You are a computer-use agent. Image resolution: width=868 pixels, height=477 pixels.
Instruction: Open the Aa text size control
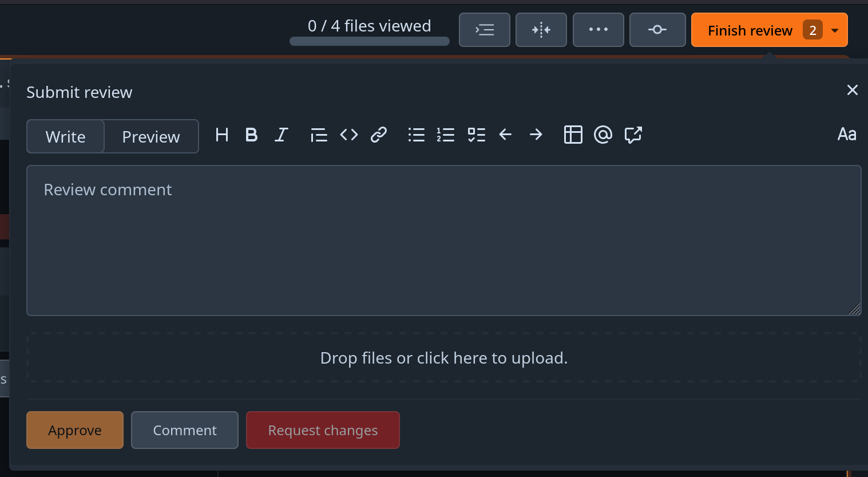847,135
